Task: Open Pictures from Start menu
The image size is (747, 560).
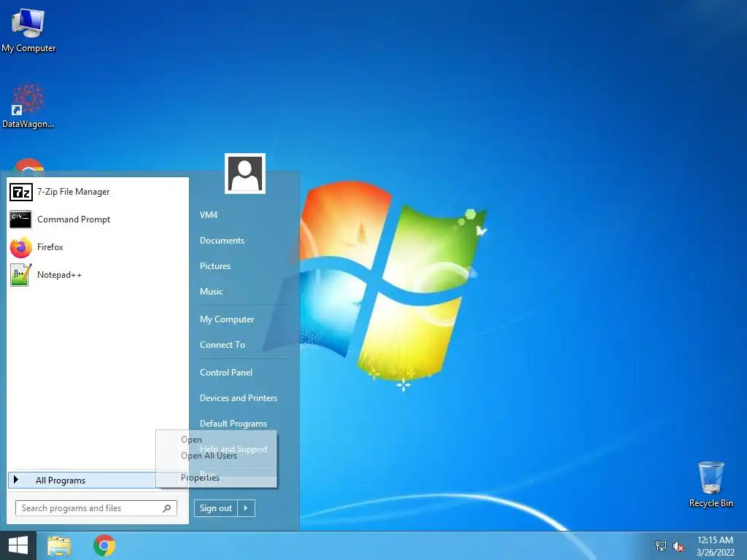Action: pyautogui.click(x=215, y=266)
